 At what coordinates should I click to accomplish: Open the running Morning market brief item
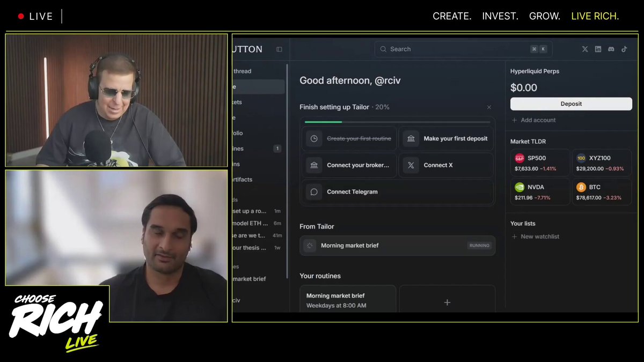pos(397,246)
